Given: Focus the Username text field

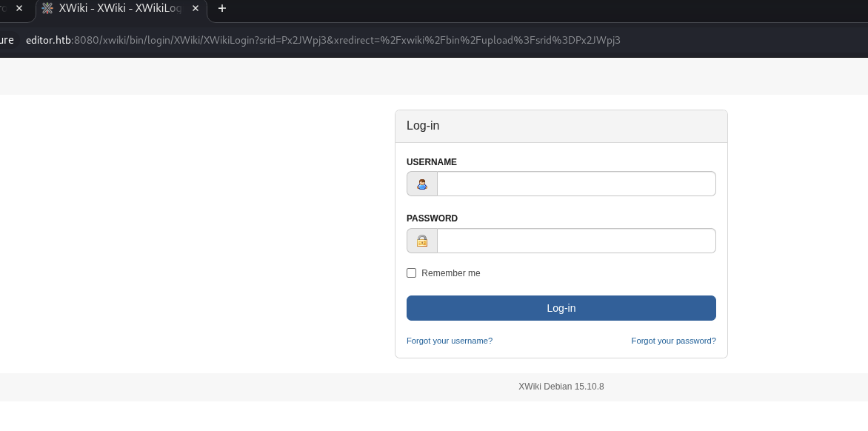Looking at the screenshot, I should [x=576, y=184].
